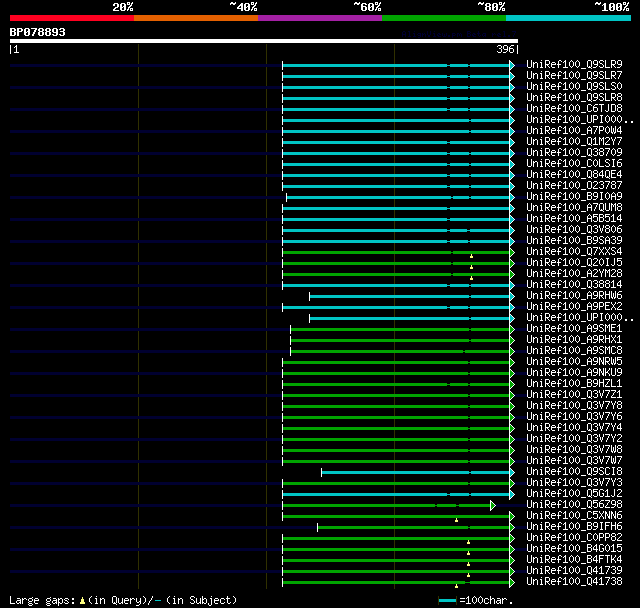
Task: Click the red 20% identity legend segment
Action: [72, 18]
